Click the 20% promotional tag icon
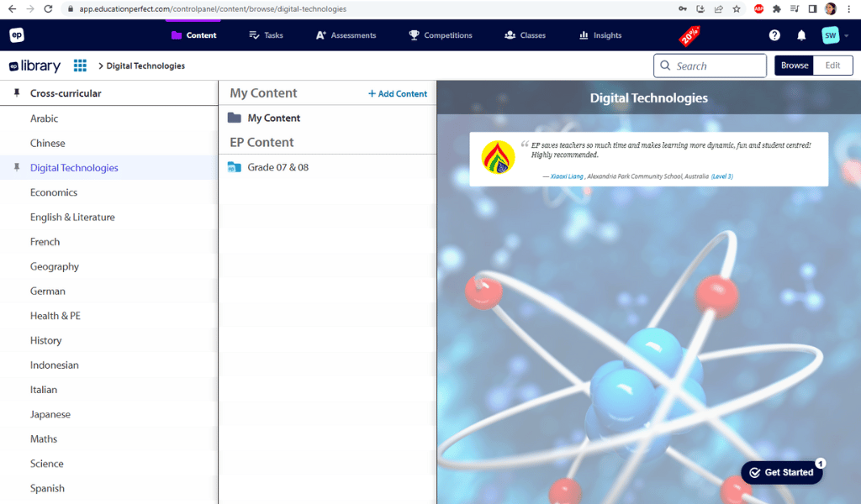Screen dimensions: 861x504 [x=689, y=36]
